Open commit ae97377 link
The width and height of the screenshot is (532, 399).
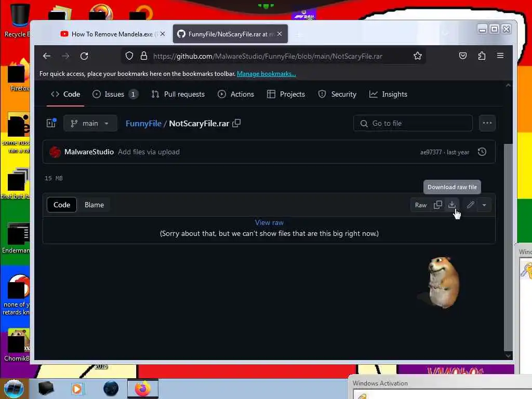(431, 152)
